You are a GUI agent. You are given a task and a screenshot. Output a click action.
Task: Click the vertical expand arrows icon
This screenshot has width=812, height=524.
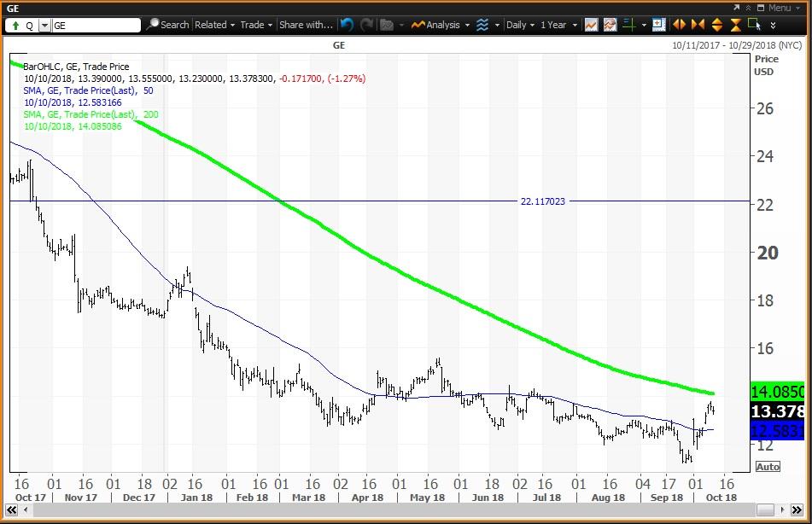click(716, 25)
